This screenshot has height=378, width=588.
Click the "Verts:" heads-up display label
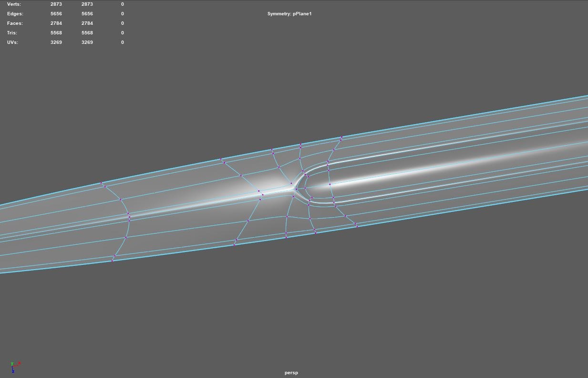click(x=14, y=4)
